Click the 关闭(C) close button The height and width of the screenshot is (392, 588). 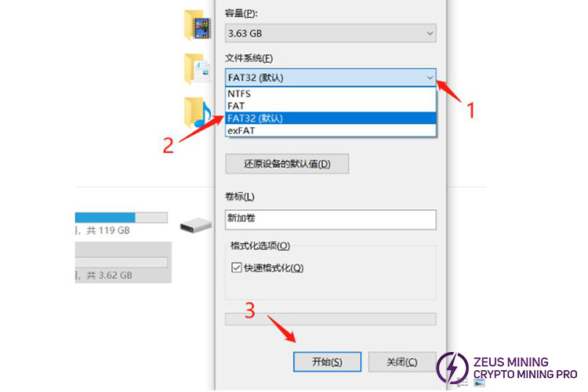(402, 362)
